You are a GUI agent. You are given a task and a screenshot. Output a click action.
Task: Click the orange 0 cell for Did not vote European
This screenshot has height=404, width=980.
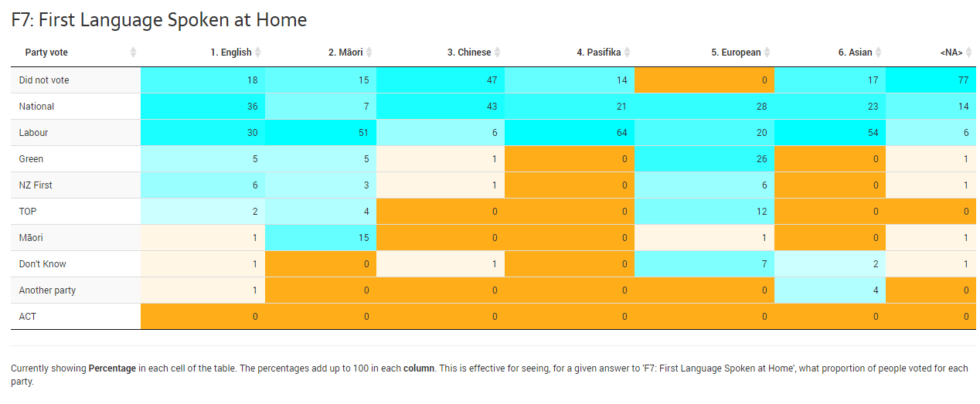pos(704,80)
